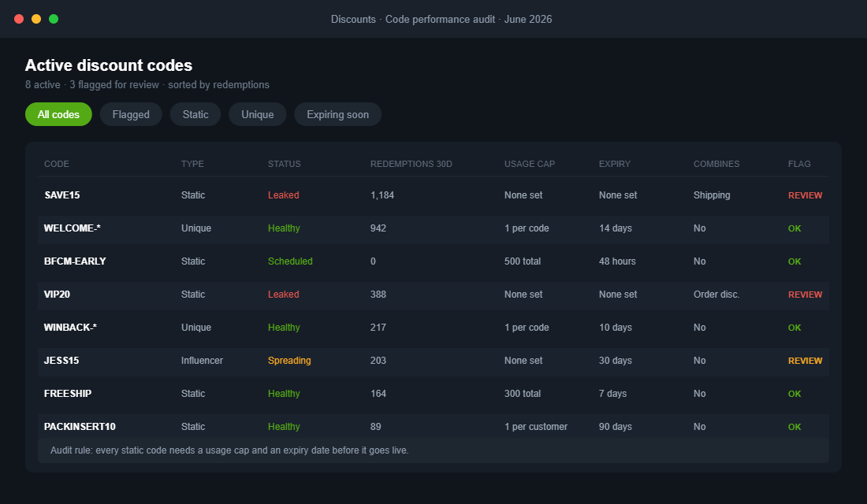This screenshot has width=867, height=504.
Task: Click the OK flag for WINBACK-*
Action: coord(794,328)
